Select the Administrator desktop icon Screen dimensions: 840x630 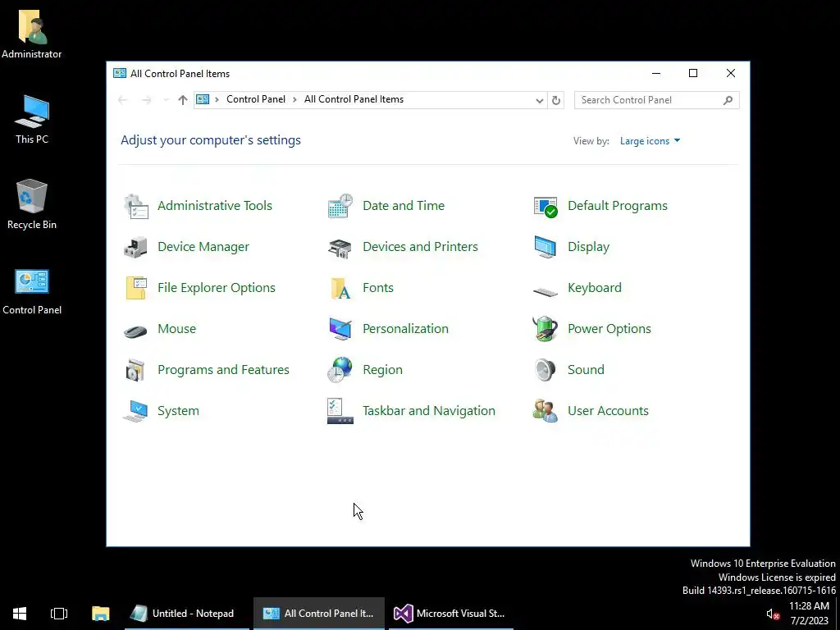tap(32, 34)
